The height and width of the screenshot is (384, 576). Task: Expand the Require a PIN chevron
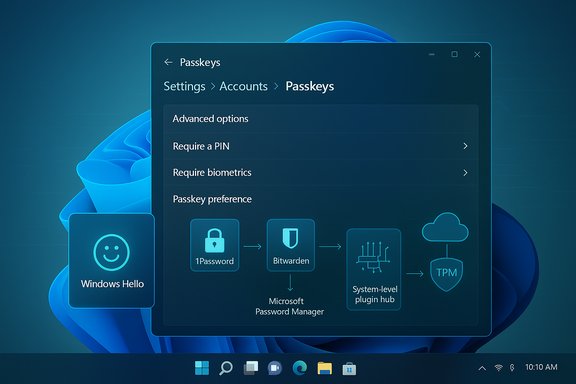[465, 146]
